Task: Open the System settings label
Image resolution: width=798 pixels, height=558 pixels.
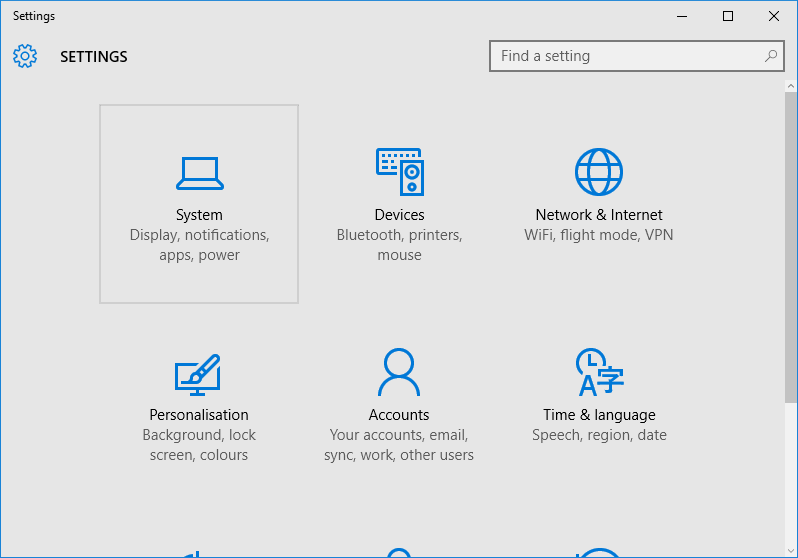Action: (199, 215)
